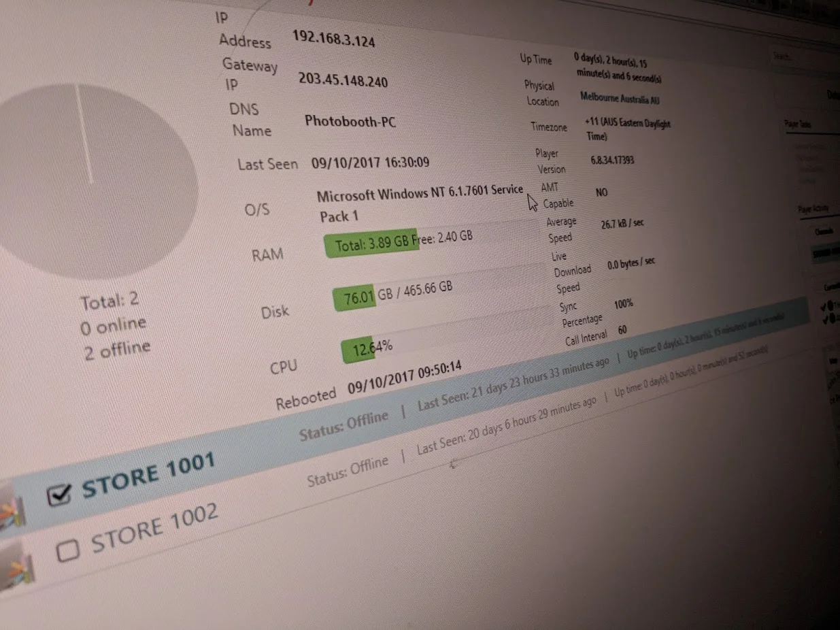Click Status: Offline in STORE 1002 row
This screenshot has height=630, width=840.
click(x=348, y=471)
